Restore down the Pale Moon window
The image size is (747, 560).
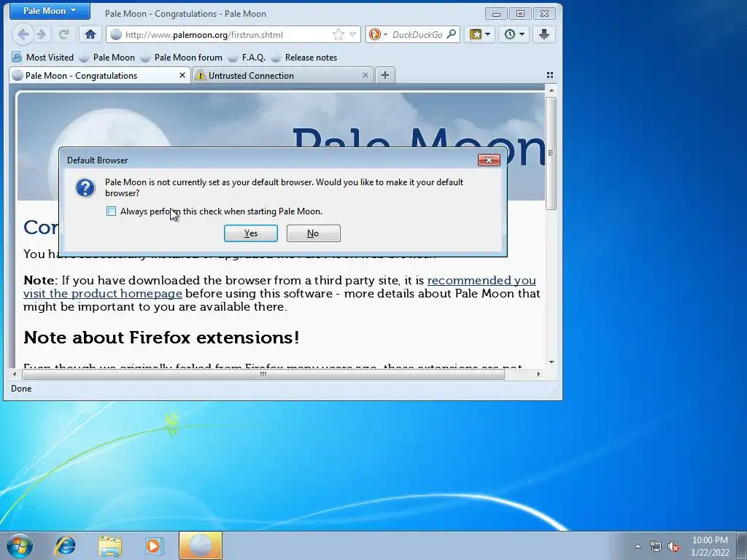point(520,13)
